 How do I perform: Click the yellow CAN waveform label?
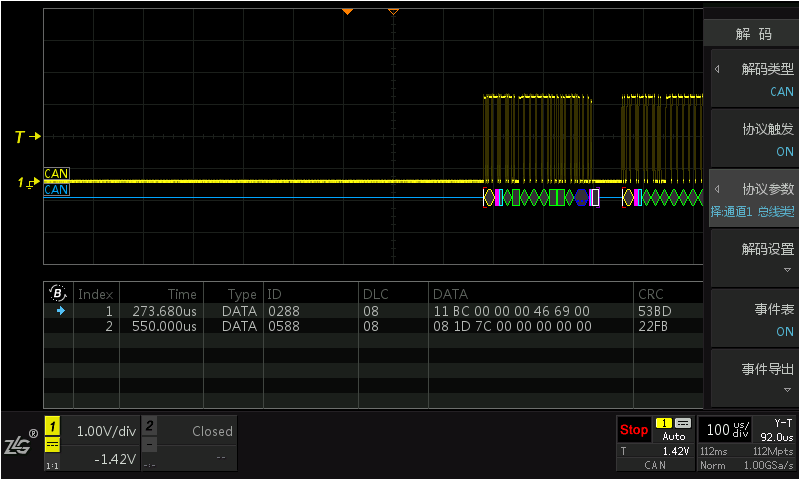pyautogui.click(x=56, y=173)
